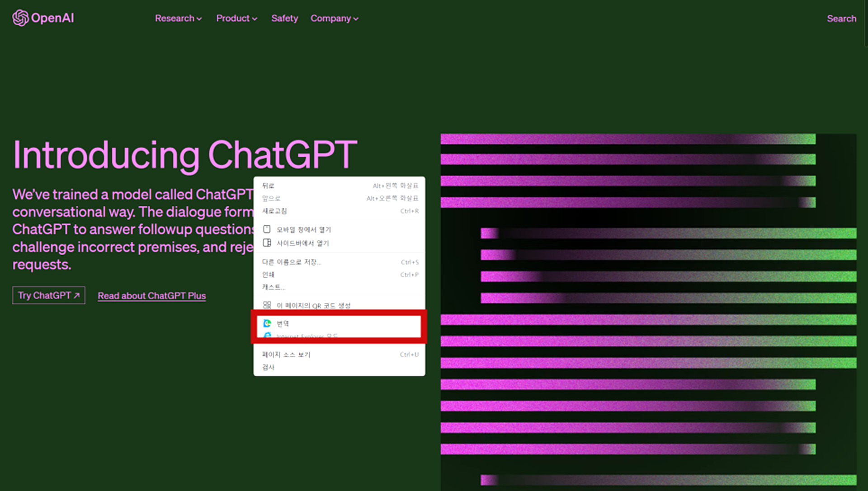Viewport: 868px width, 491px height.
Task: Open 페이지 소스 보기 (View page source)
Action: click(x=286, y=355)
